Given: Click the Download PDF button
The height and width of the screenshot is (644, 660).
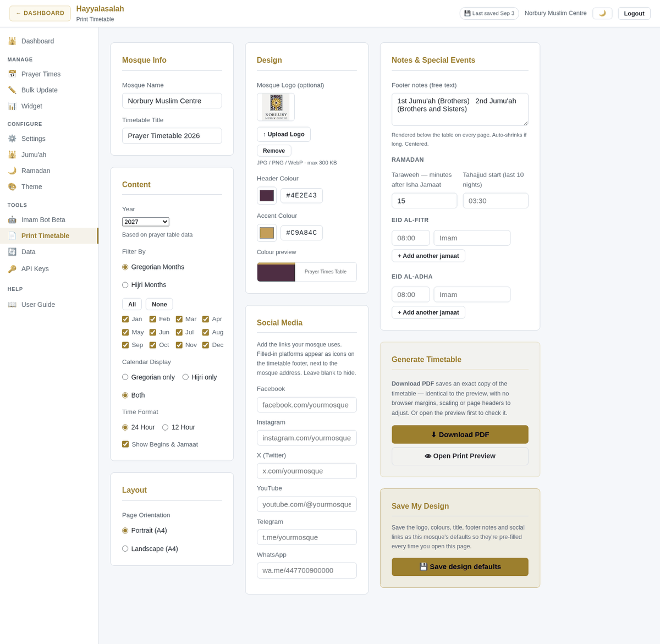Looking at the screenshot, I should coord(460,434).
